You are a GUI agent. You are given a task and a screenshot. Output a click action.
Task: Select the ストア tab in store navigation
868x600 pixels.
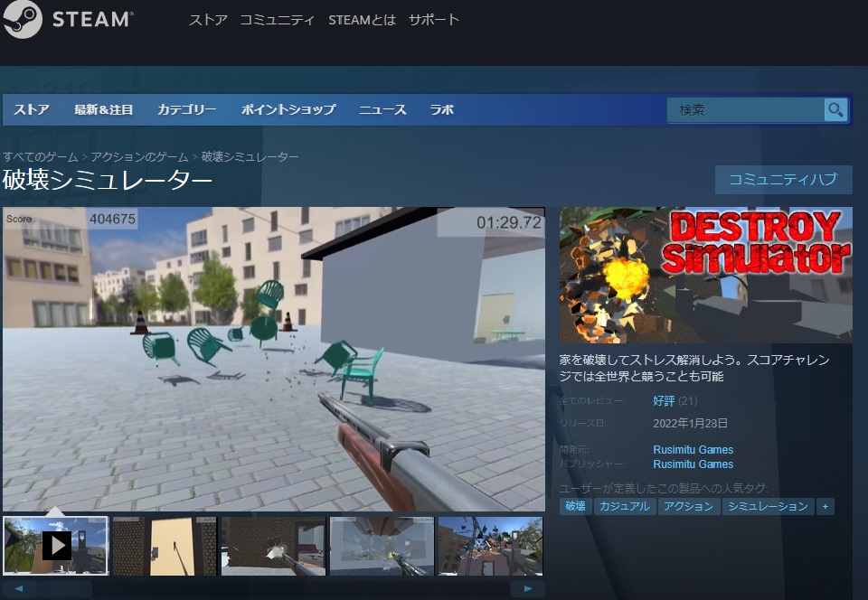click(x=32, y=109)
